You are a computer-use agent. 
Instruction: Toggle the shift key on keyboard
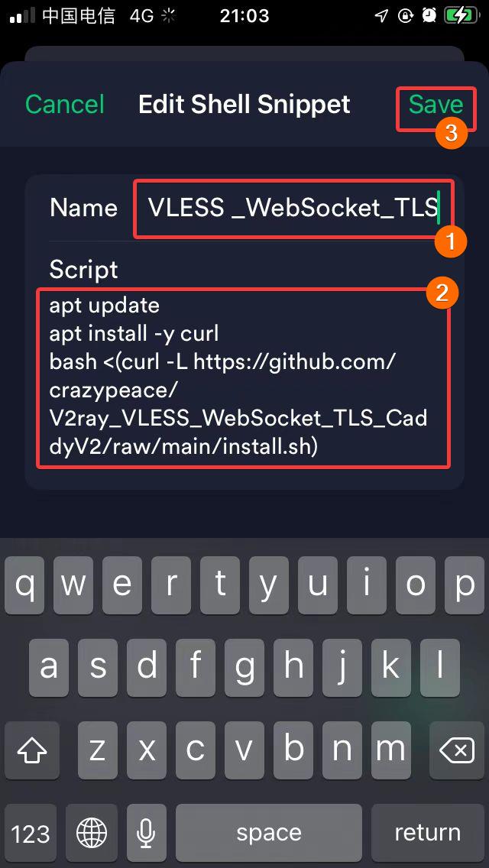[31, 750]
